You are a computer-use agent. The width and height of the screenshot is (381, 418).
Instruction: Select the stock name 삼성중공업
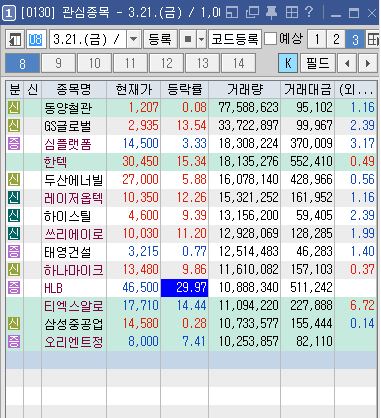point(74,324)
